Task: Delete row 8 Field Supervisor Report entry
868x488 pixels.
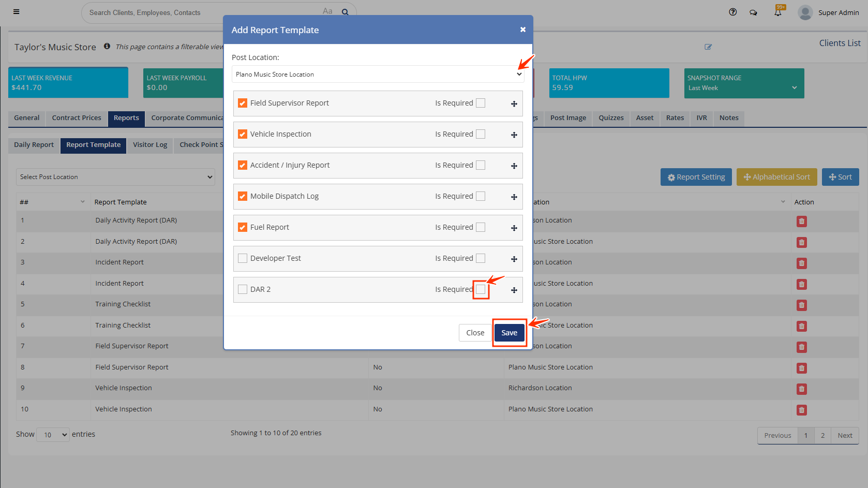Action: (801, 368)
